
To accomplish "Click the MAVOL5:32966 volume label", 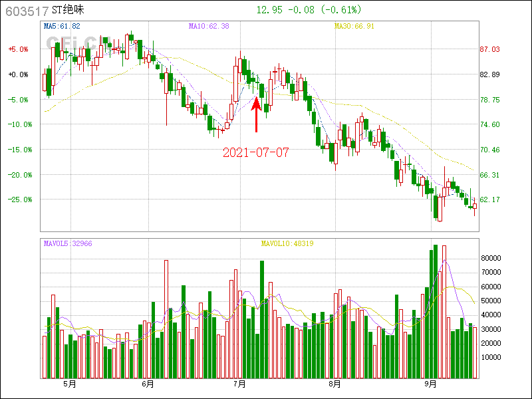I will tap(68, 243).
